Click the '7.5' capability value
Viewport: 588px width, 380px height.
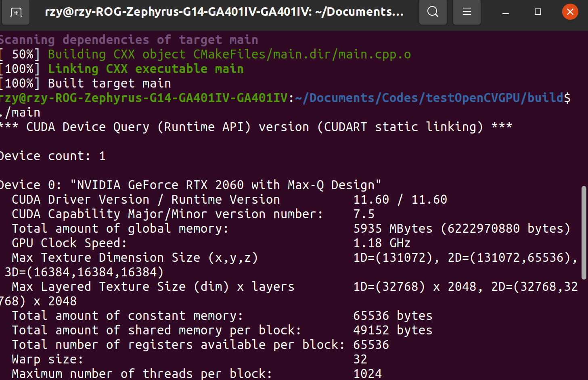pos(364,214)
